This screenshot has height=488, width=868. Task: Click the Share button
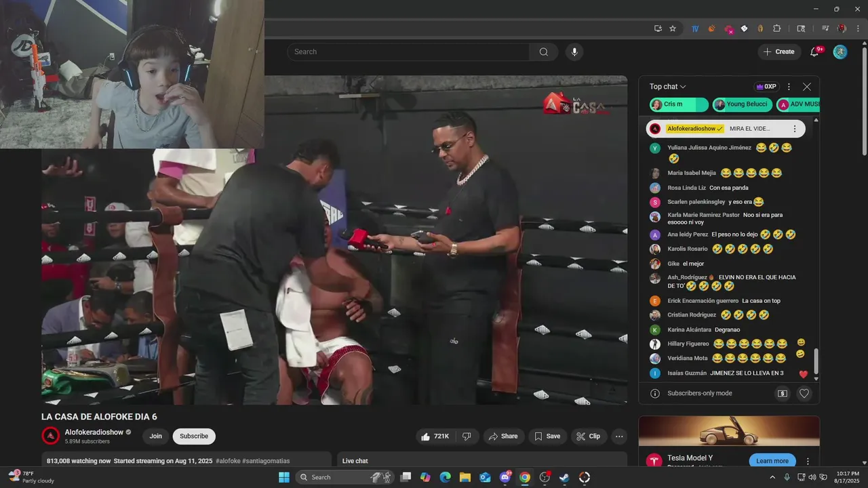pyautogui.click(x=503, y=436)
